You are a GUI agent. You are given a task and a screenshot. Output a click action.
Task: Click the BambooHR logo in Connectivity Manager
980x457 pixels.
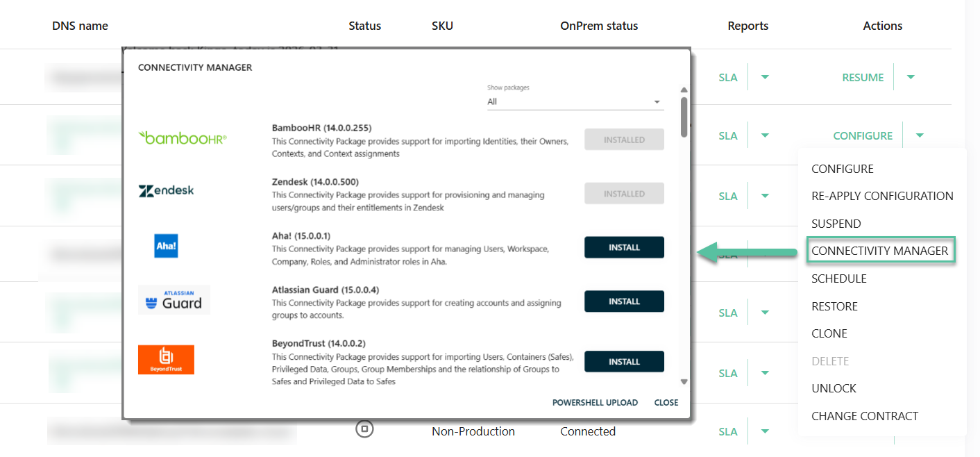[183, 138]
